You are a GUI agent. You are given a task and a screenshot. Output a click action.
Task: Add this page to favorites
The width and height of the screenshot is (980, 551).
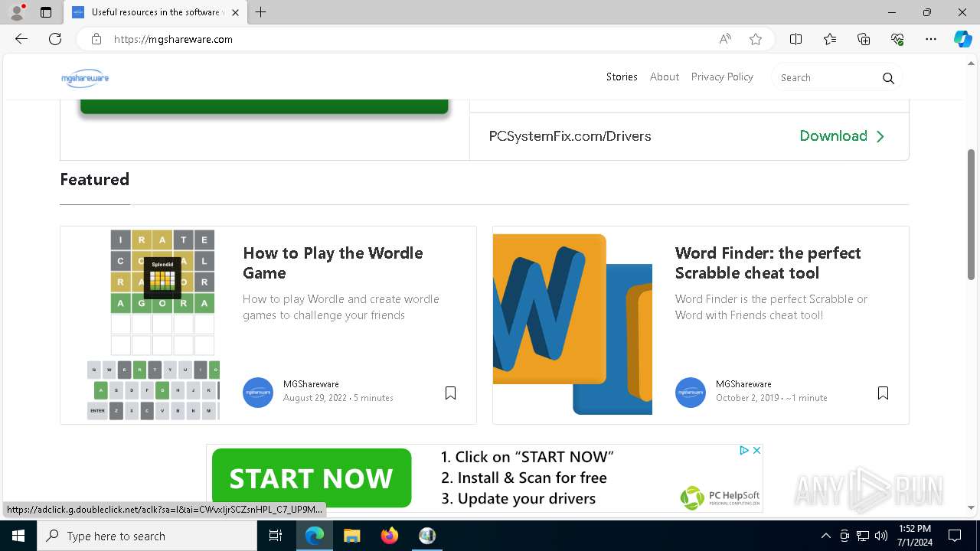pos(756,39)
